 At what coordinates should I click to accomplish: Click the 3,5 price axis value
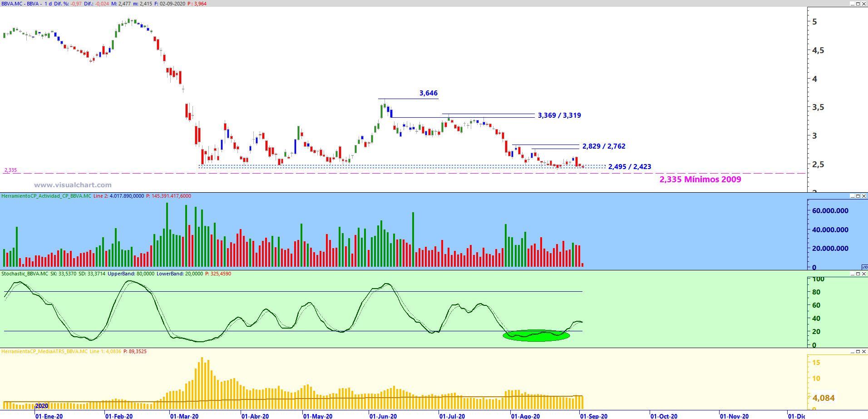click(x=818, y=107)
